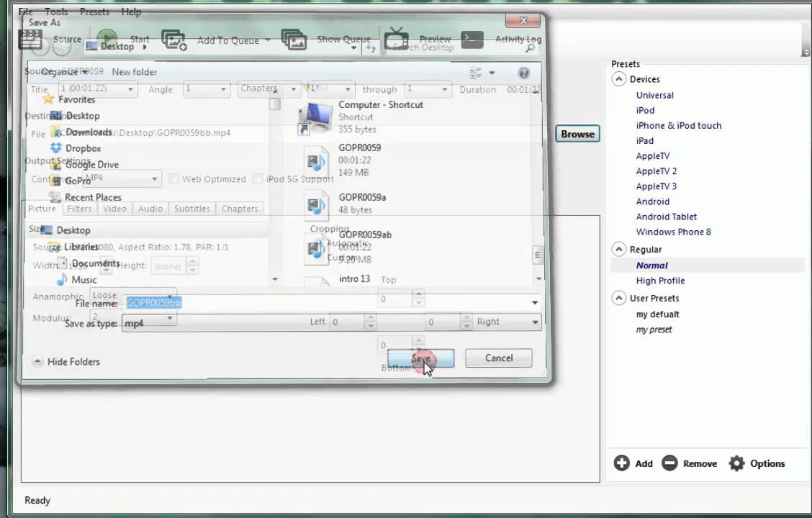
Task: Open the File menu
Action: point(25,12)
